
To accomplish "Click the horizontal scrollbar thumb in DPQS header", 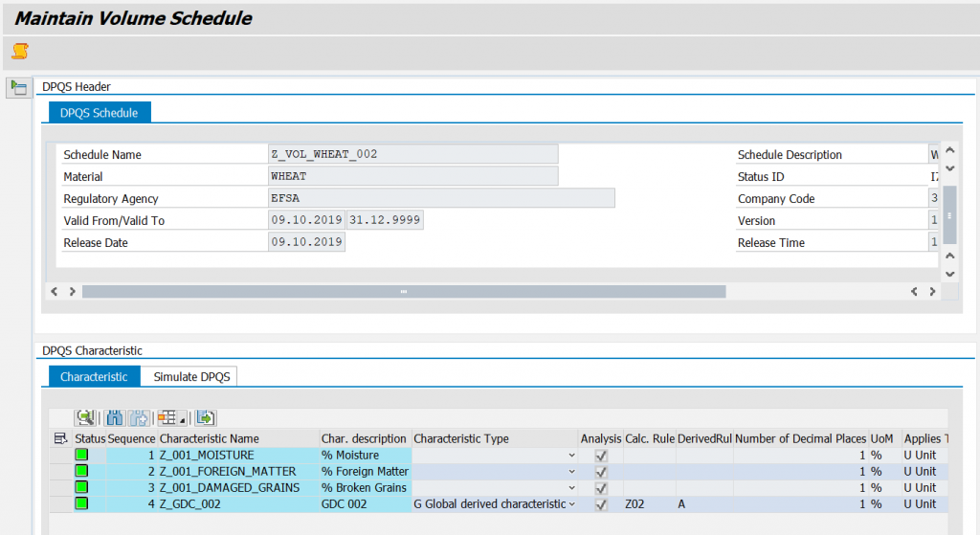I will tap(404, 291).
